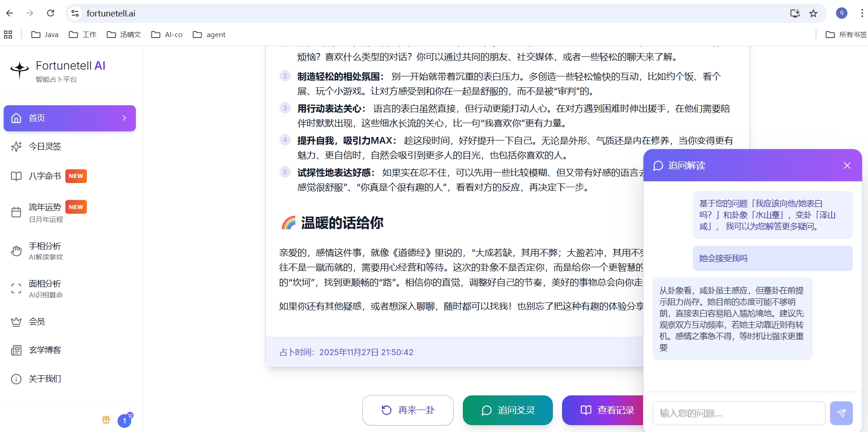The image size is (868, 432).
Task: Bookmark this page with the star icon
Action: tap(813, 13)
